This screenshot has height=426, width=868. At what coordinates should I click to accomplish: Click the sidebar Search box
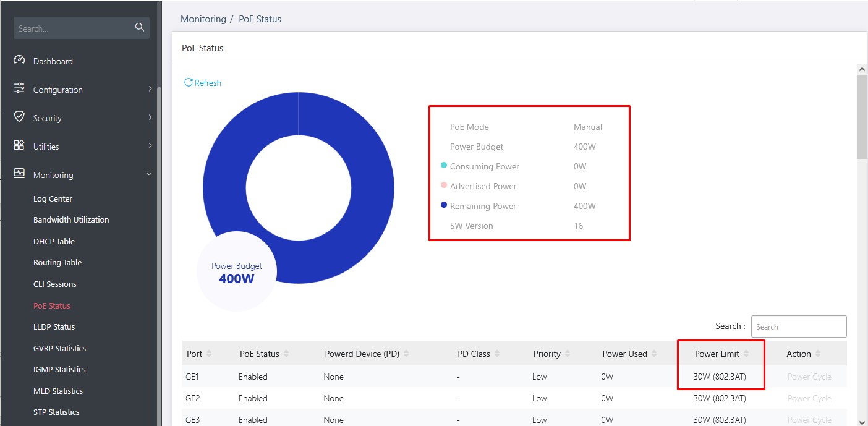pos(74,28)
